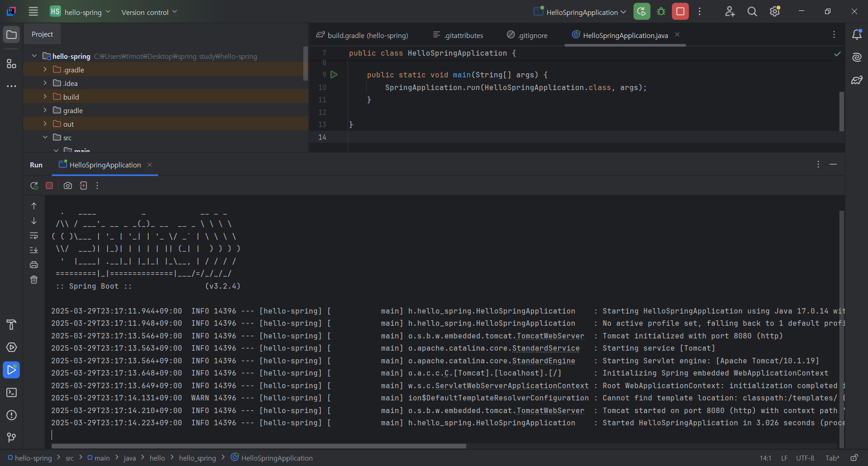
Task: Collapse the src folder
Action: coord(45,137)
